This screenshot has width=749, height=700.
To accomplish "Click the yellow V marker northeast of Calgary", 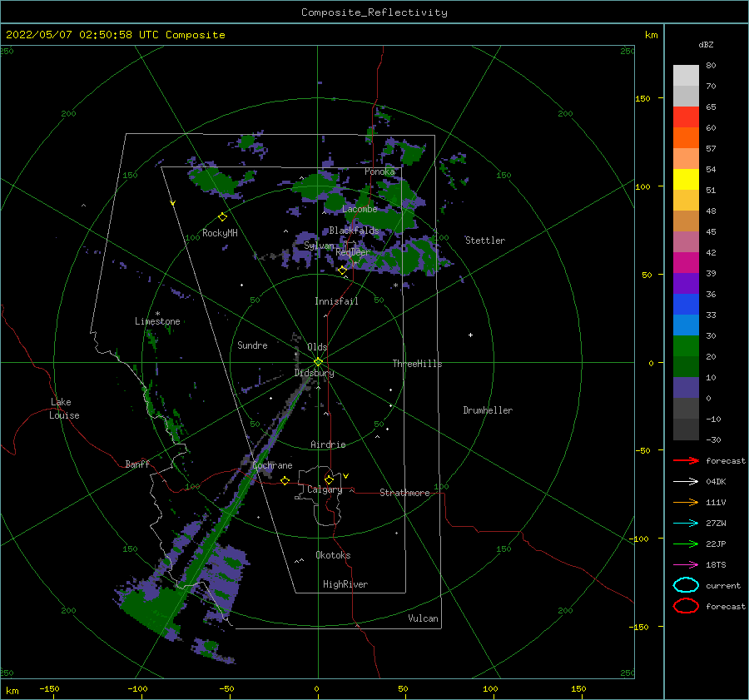I will (x=346, y=476).
